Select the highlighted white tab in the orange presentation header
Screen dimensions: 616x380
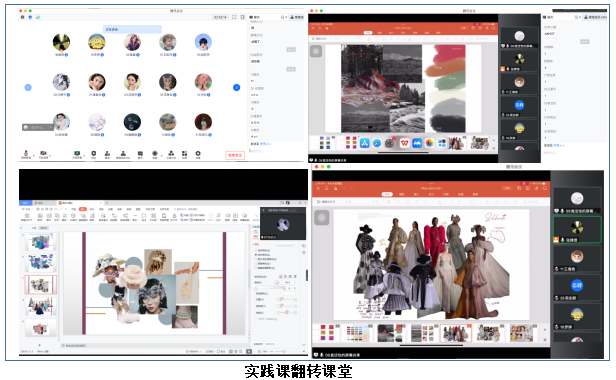[x=387, y=194]
